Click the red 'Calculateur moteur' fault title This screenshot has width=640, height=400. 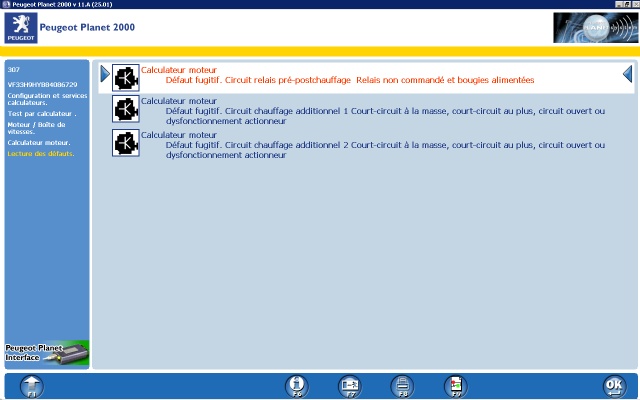(x=179, y=70)
